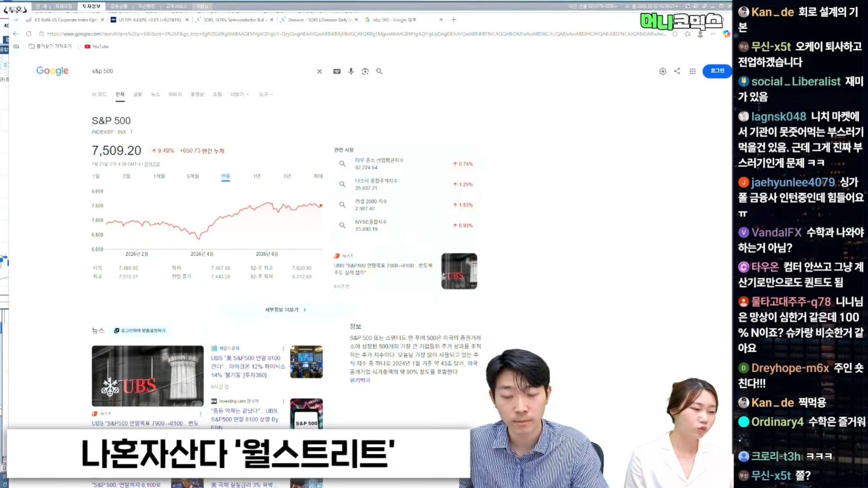This screenshot has height=488, width=868.
Task: Open the 금융상품 menu in the trading app
Action: 119,7
